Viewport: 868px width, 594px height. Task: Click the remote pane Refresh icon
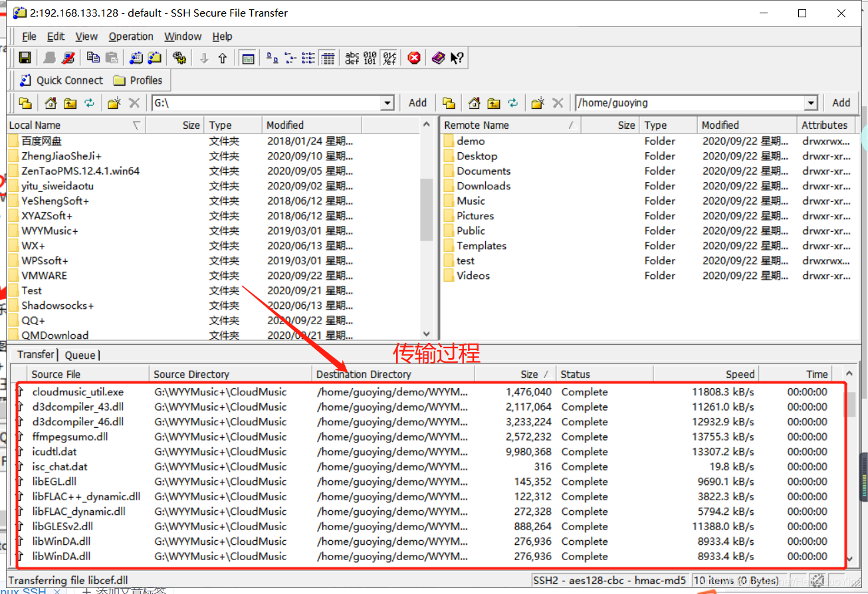click(512, 103)
